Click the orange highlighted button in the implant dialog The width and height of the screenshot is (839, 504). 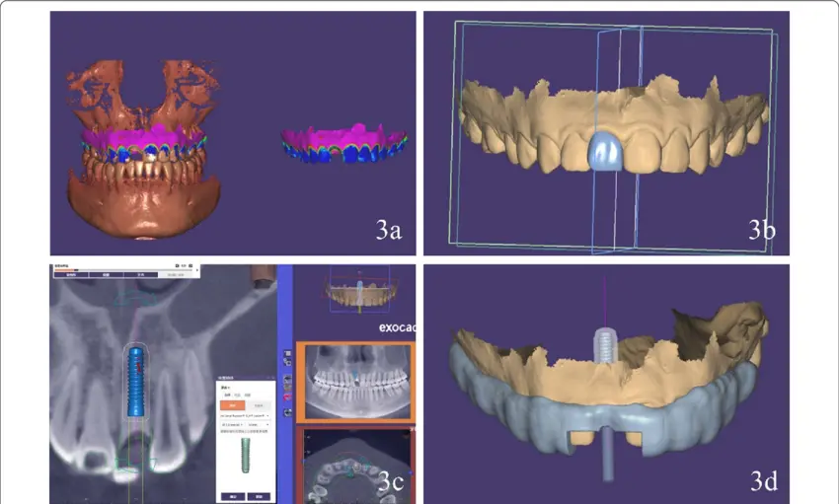point(233,405)
